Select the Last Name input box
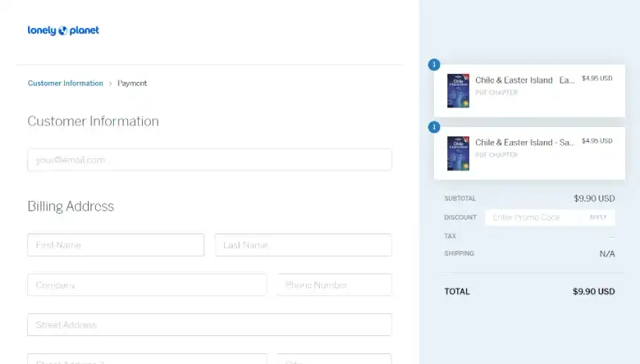The image size is (640, 364). coord(303,245)
